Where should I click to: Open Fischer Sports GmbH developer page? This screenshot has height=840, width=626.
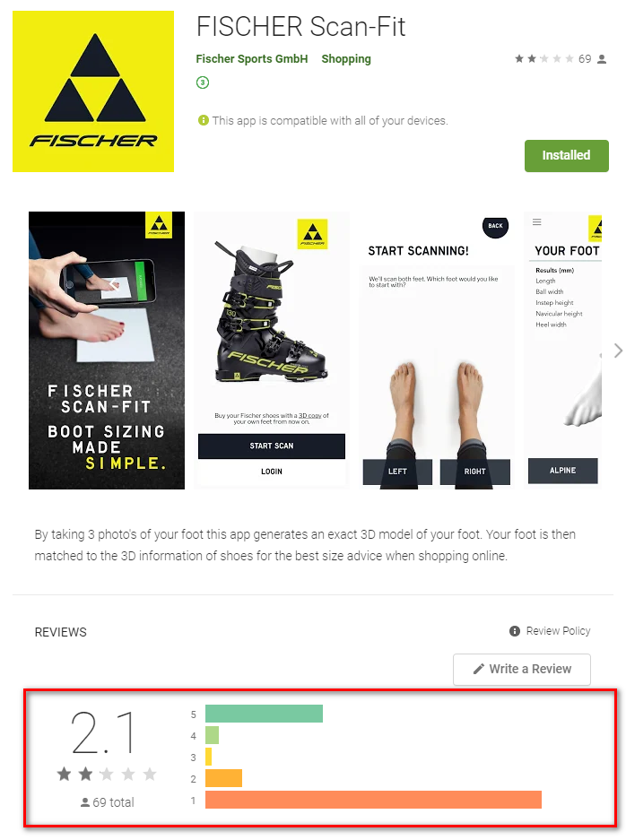click(252, 59)
